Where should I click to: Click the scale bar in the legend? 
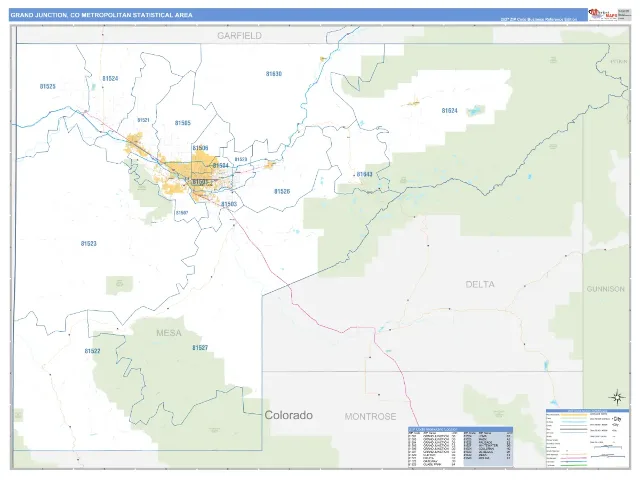608,447
